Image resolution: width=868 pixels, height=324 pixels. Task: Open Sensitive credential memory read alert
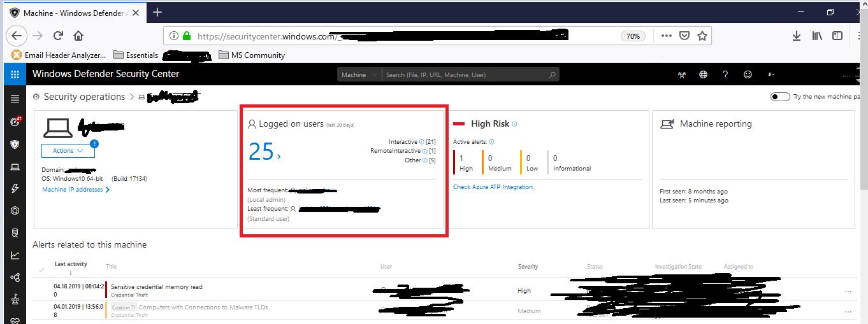(157, 287)
